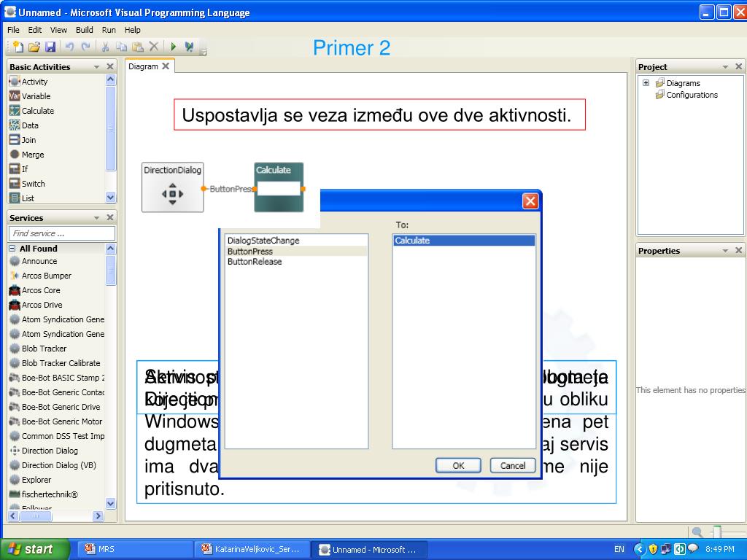Expand the Diagrams tree node
Image resolution: width=747 pixels, height=560 pixels.
(646, 82)
